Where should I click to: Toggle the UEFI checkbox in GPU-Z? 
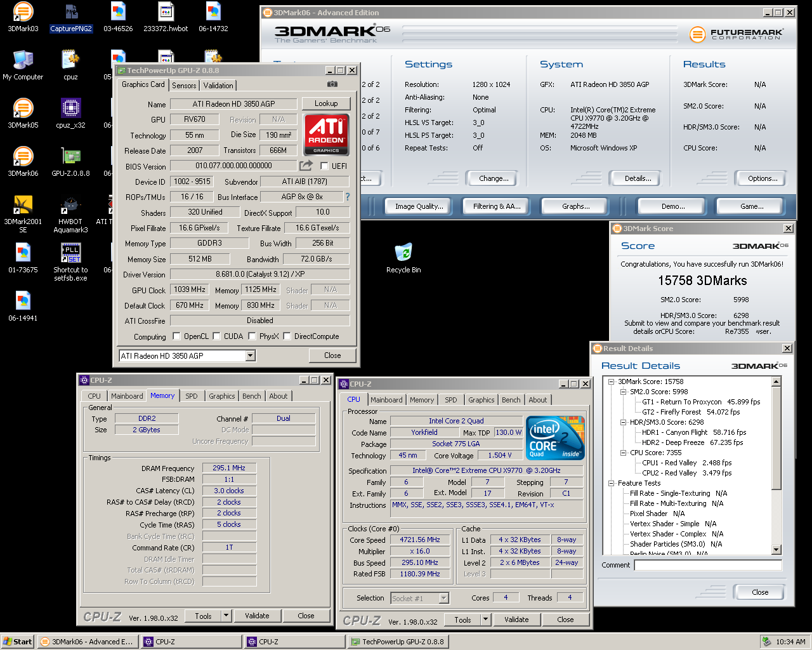[x=325, y=166]
